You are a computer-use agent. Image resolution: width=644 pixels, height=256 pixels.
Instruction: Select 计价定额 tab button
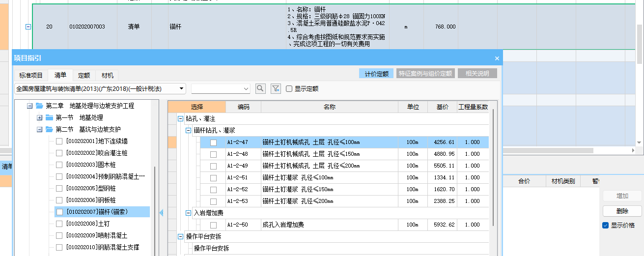coord(377,74)
